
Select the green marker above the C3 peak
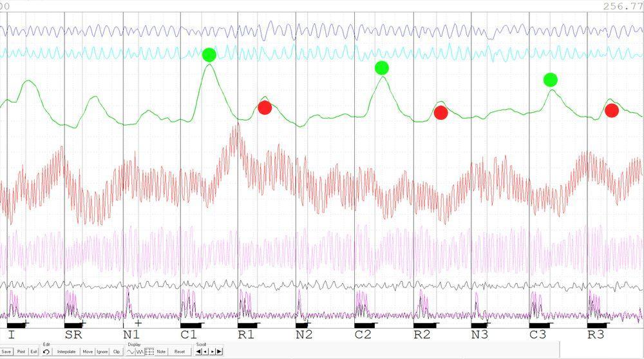[x=551, y=80]
